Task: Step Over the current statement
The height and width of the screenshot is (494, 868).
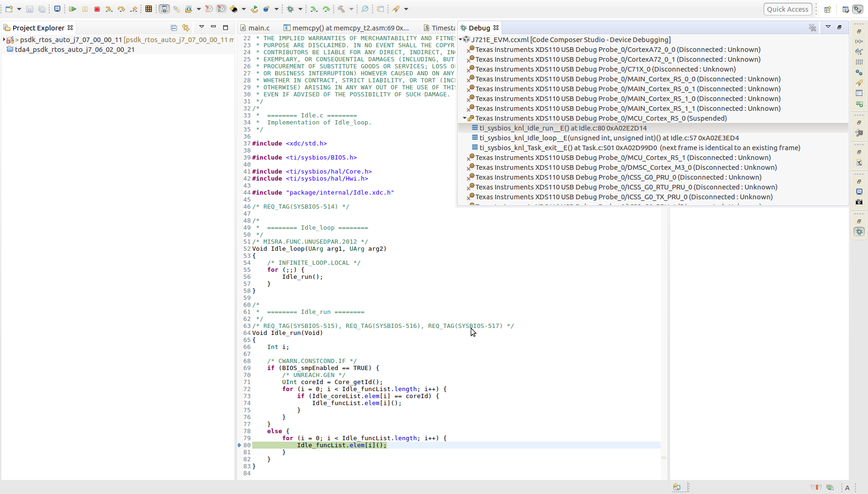Action: [x=122, y=9]
